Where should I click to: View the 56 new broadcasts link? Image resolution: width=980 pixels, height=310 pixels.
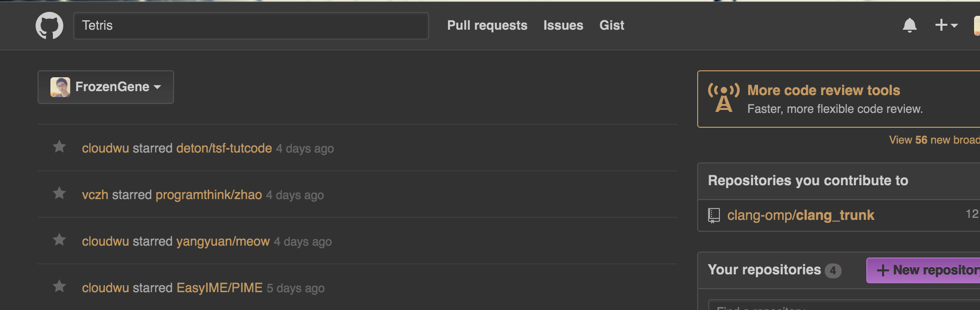coord(934,140)
